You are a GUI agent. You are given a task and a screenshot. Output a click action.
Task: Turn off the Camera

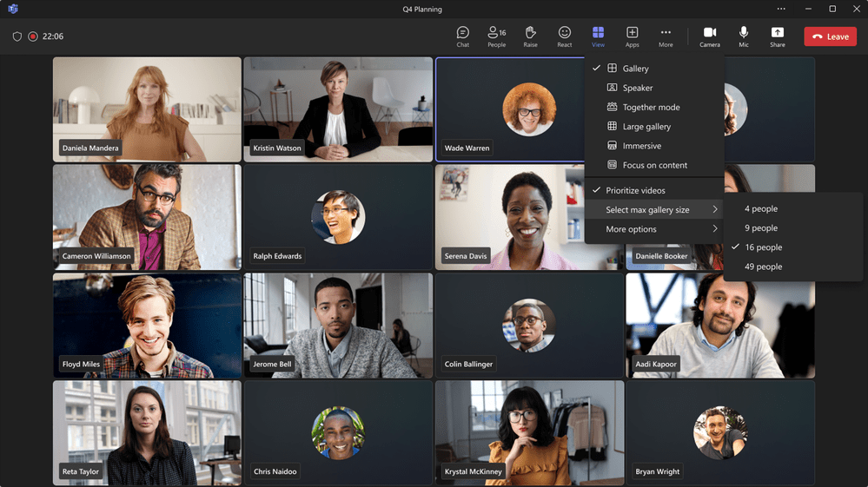pos(709,36)
